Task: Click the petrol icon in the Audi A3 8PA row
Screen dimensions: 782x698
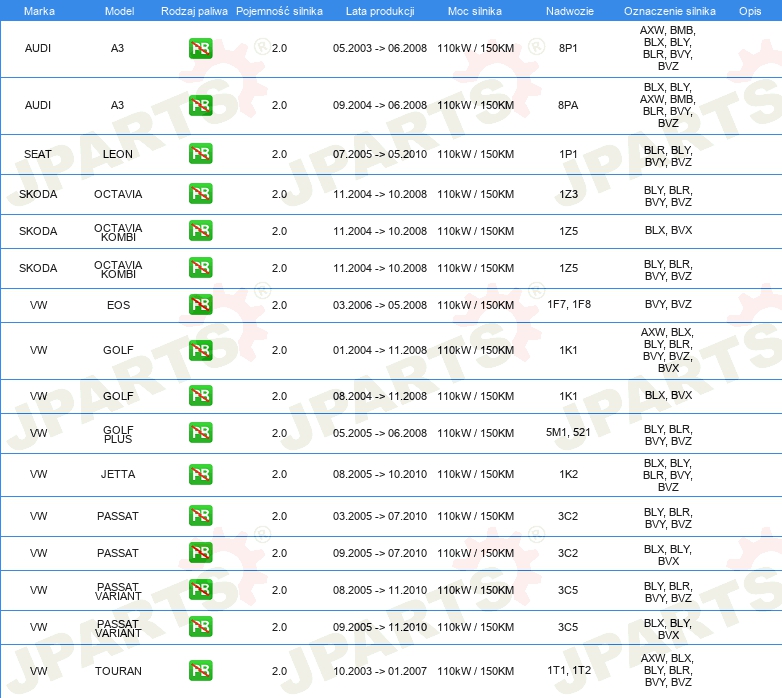Action: pyautogui.click(x=200, y=105)
